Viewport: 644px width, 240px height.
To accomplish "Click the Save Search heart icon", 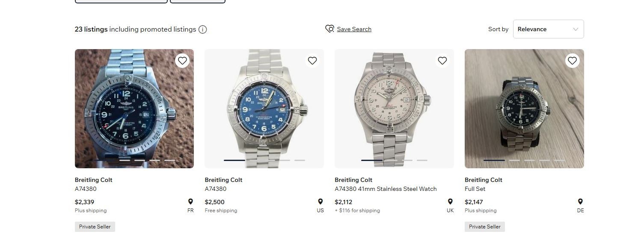I will tap(329, 29).
